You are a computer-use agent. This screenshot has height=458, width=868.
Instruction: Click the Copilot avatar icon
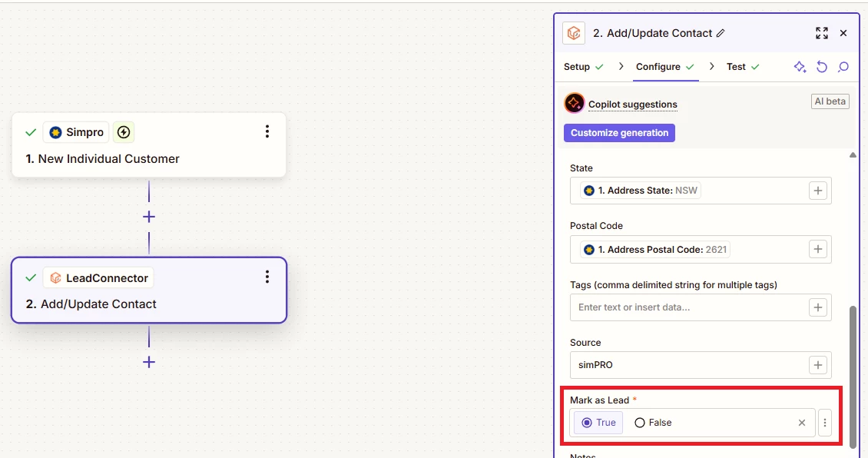[575, 103]
